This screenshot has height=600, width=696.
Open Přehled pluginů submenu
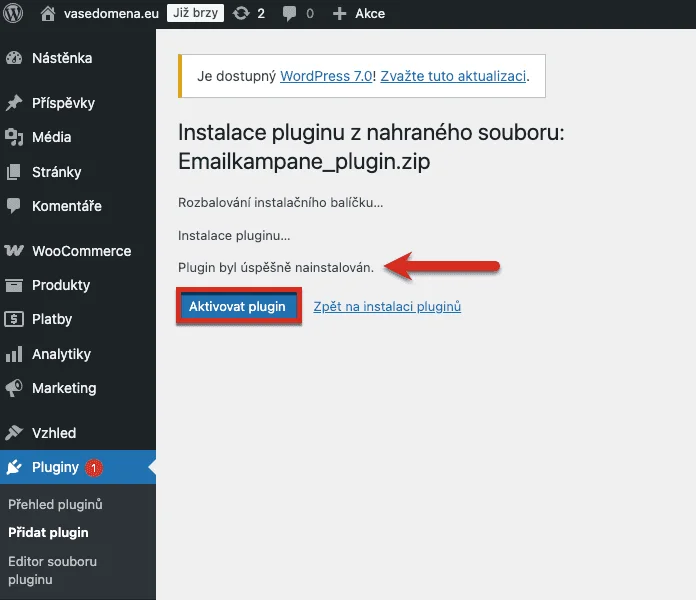tap(55, 505)
